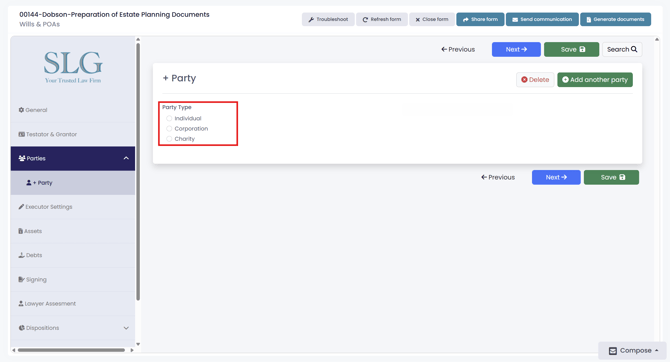Click Add another party

pos(595,79)
